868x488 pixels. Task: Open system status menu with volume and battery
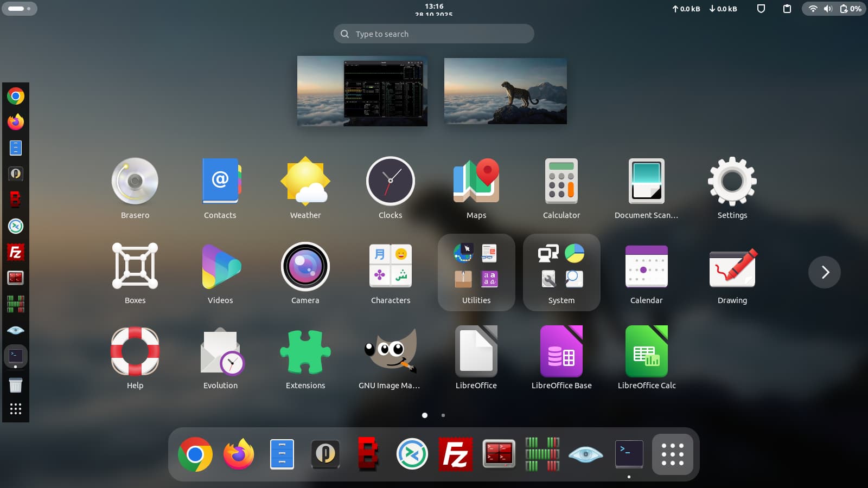point(834,9)
